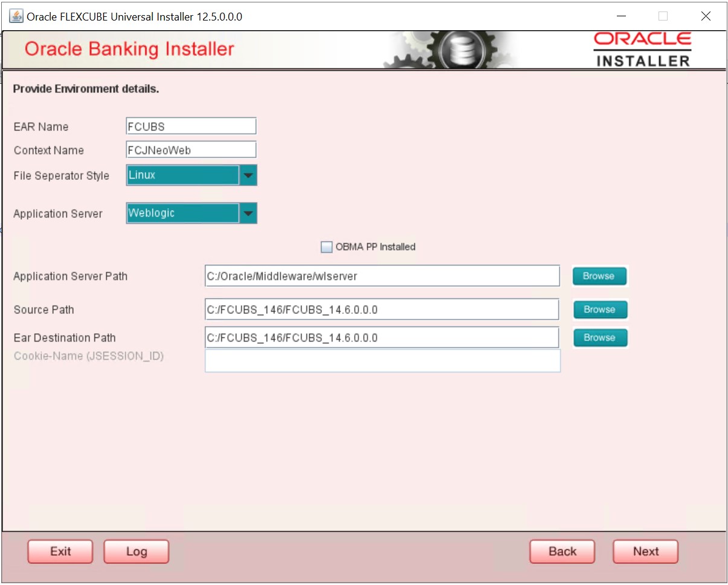Close the installer window
The width and height of the screenshot is (728, 585).
tap(706, 16)
